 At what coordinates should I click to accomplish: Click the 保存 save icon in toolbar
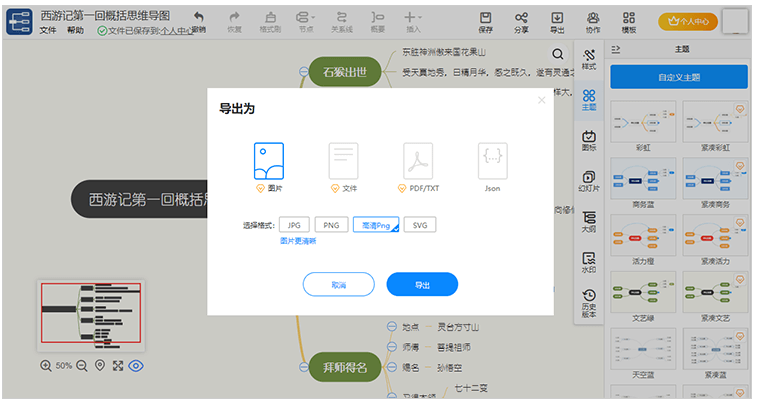tap(486, 21)
